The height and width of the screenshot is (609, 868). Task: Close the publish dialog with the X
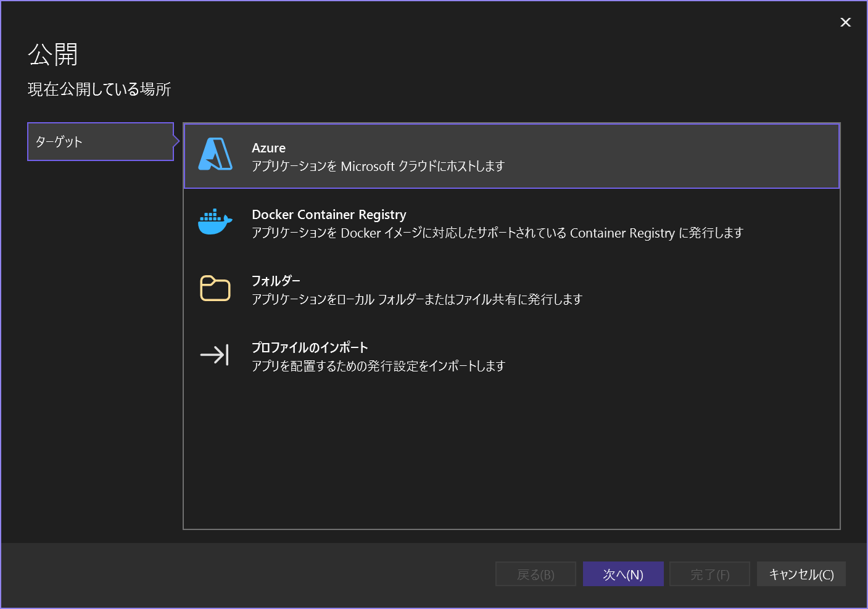846,22
